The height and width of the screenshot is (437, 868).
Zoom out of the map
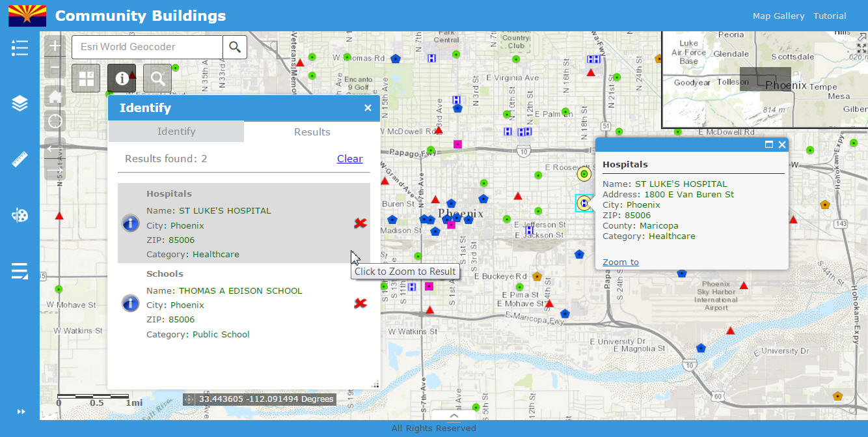coord(55,68)
